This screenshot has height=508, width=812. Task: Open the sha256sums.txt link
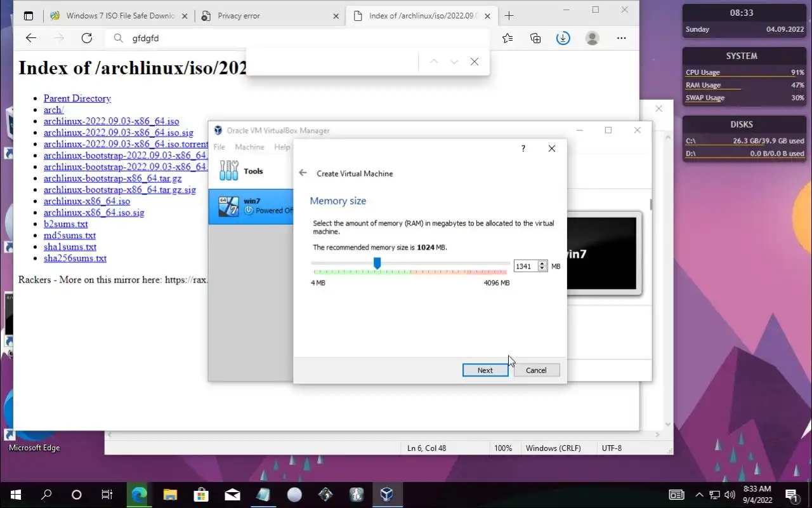[x=75, y=258]
